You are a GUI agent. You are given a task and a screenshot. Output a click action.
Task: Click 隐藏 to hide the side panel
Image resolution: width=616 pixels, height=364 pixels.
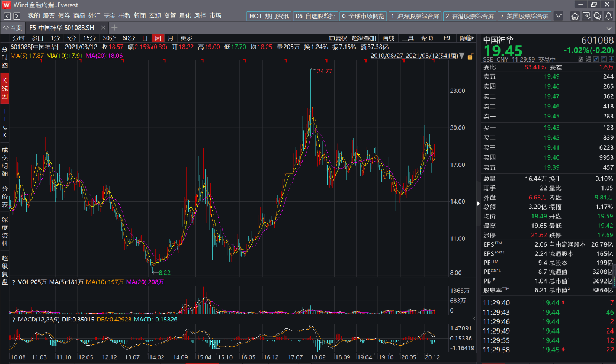tap(466, 38)
